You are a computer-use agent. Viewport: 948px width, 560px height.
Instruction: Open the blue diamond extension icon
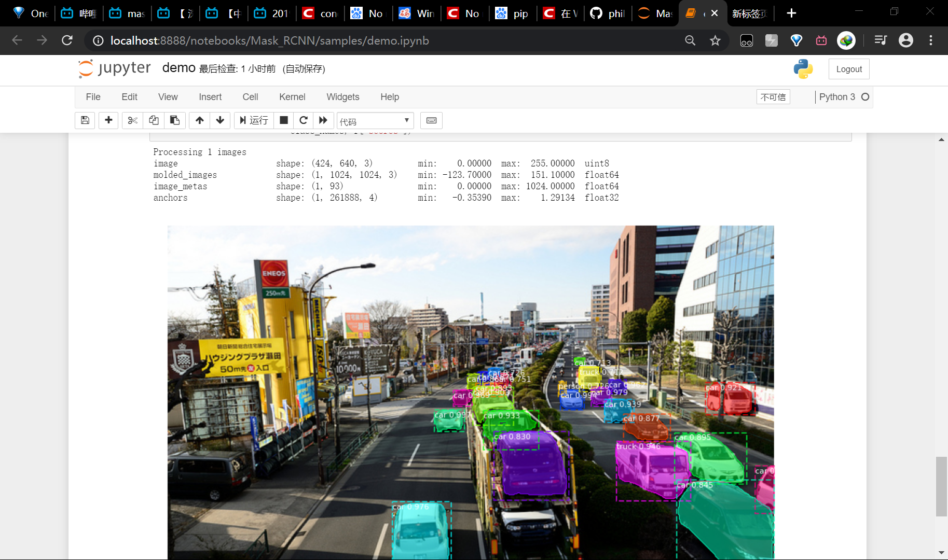click(796, 40)
